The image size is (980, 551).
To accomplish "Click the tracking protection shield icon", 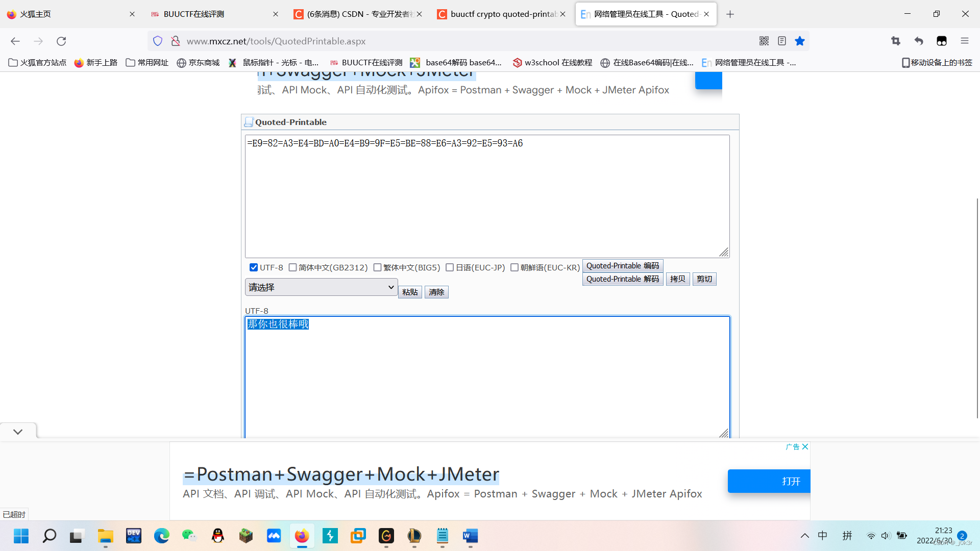I will tap(158, 41).
